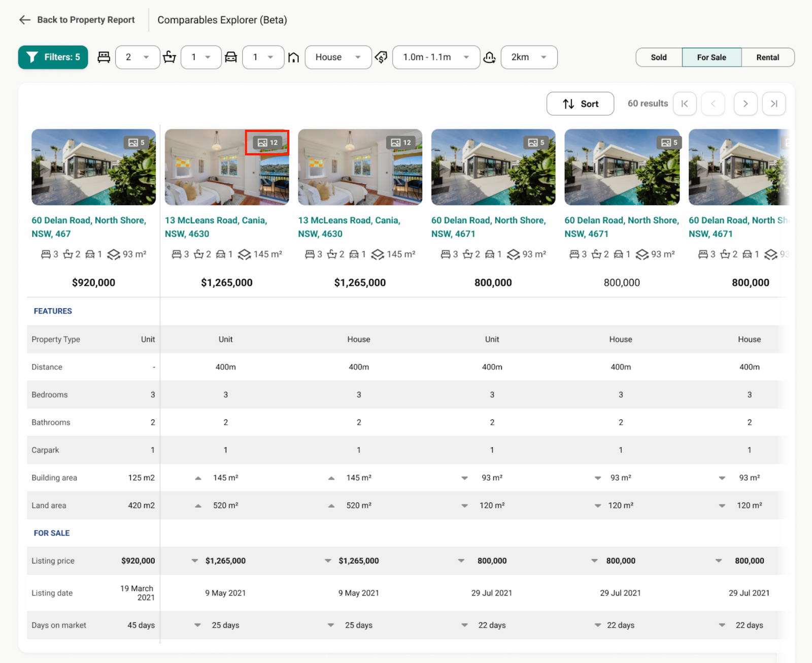Screen dimensions: 812x663
Task: Switch to Sold listings
Action: click(658, 57)
